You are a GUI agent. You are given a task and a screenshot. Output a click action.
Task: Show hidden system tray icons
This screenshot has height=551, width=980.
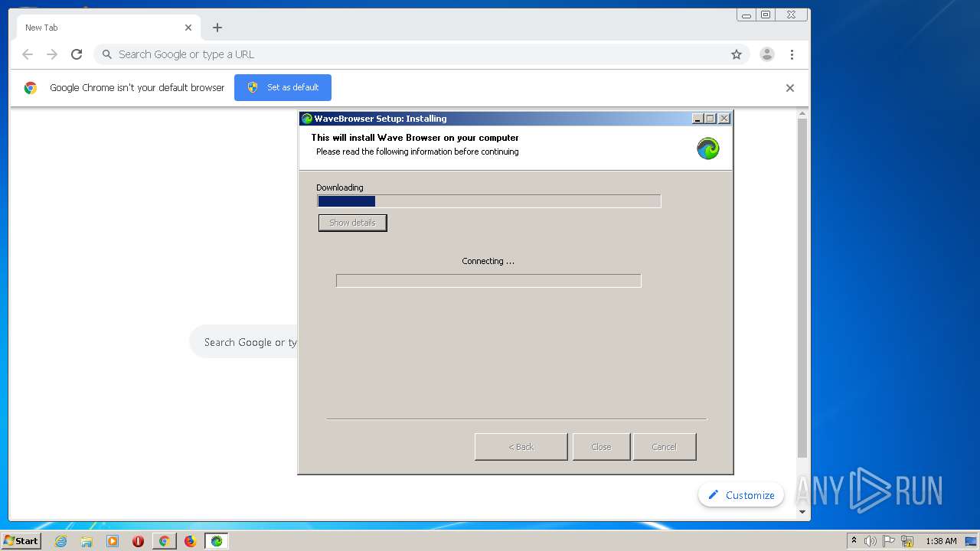(x=854, y=541)
